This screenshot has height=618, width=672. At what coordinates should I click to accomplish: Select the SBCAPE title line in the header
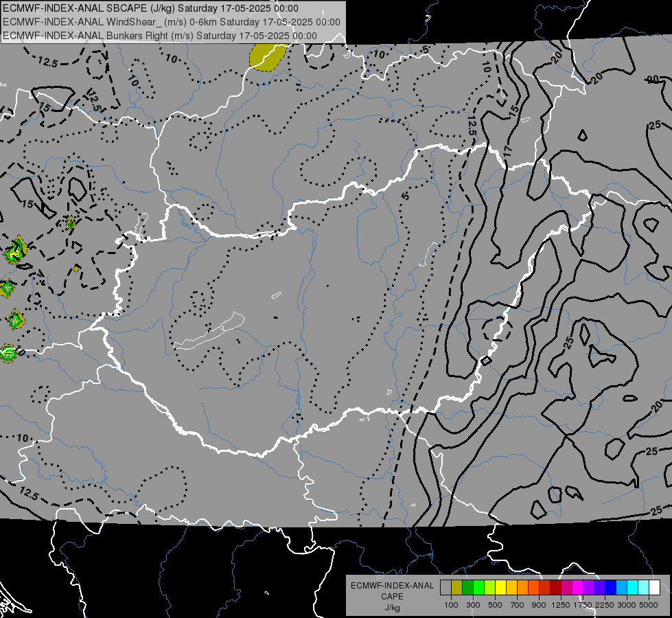[150, 8]
